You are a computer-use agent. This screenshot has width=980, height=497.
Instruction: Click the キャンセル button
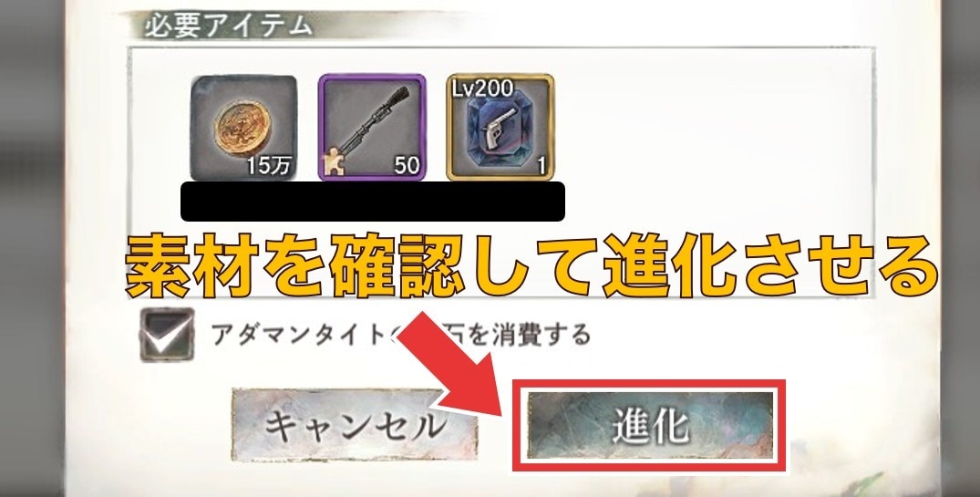(355, 426)
